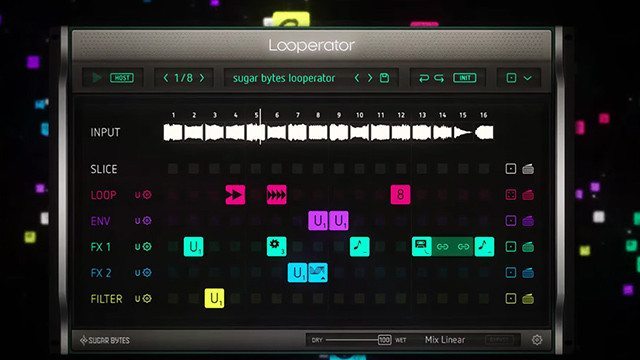The image size is (640, 360).
Task: Go to the next preset with the right arrow
Action: (x=370, y=78)
